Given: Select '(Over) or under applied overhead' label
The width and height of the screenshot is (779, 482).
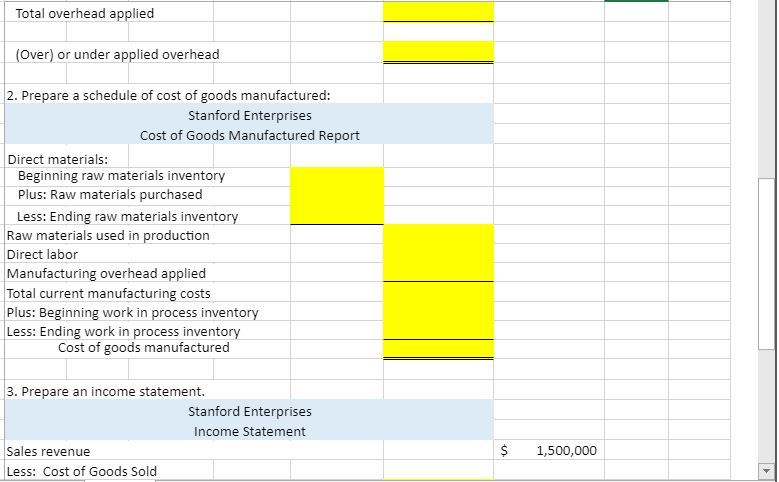Looking at the screenshot, I should [117, 54].
